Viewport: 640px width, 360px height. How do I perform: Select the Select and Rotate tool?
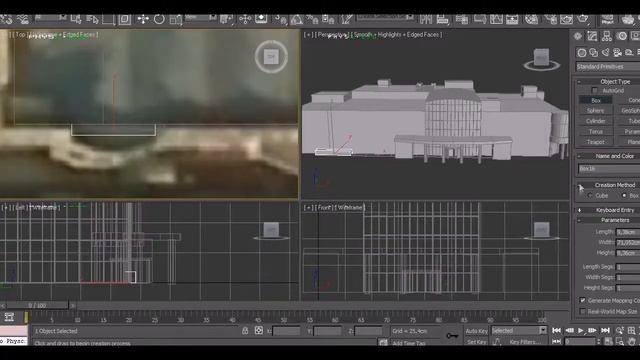pyautogui.click(x=159, y=19)
